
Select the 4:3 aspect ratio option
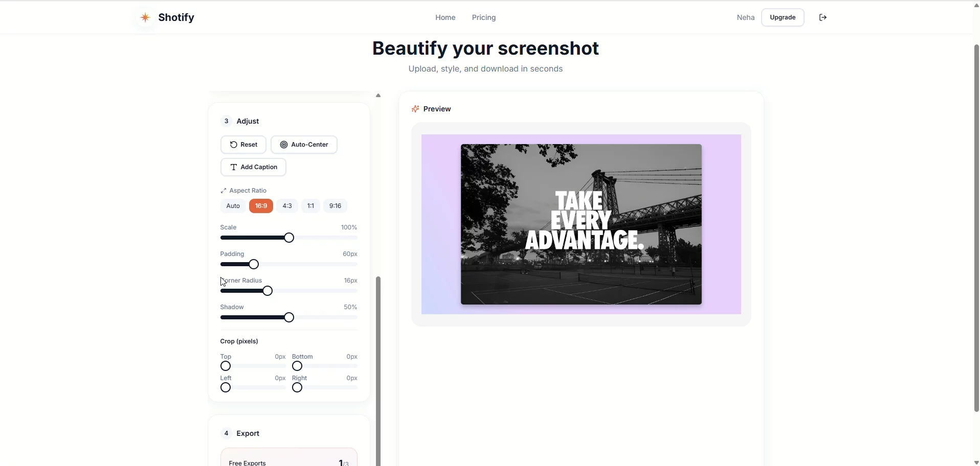(x=286, y=205)
